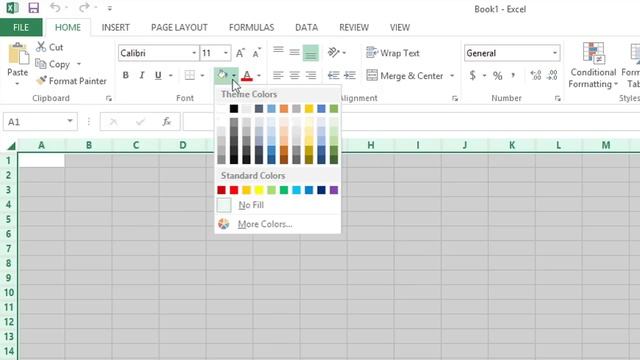Switch to the PAGE LAYOUT tab

(179, 27)
